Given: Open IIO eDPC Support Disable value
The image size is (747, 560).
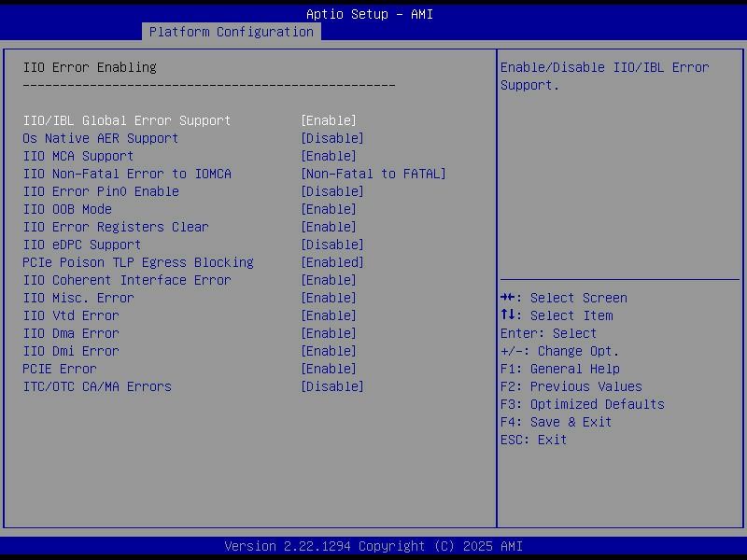Looking at the screenshot, I should coord(332,245).
